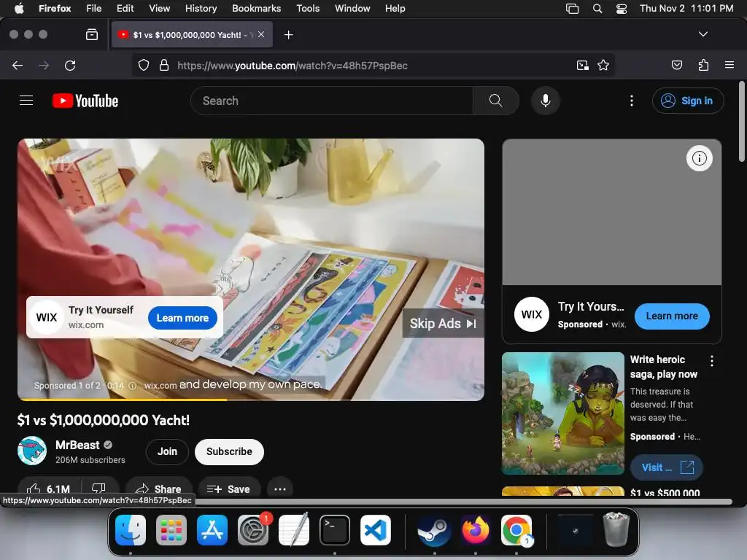Subscribe to MrBeast channel
747x560 pixels.
(229, 451)
